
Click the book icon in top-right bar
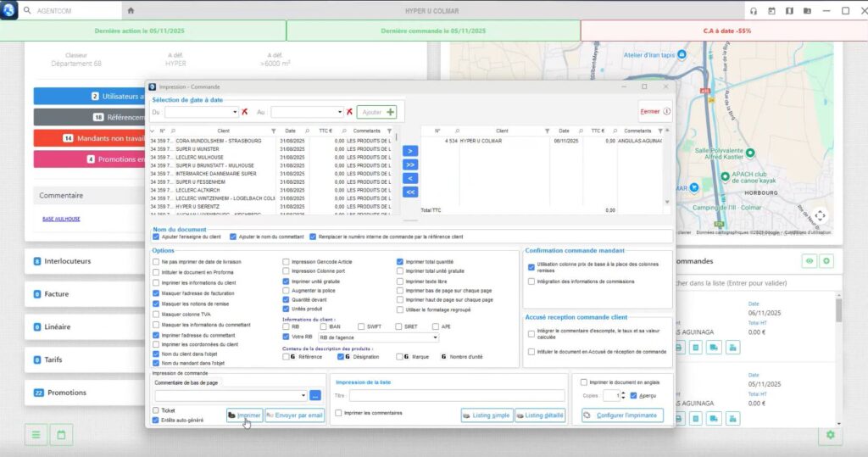click(x=789, y=11)
